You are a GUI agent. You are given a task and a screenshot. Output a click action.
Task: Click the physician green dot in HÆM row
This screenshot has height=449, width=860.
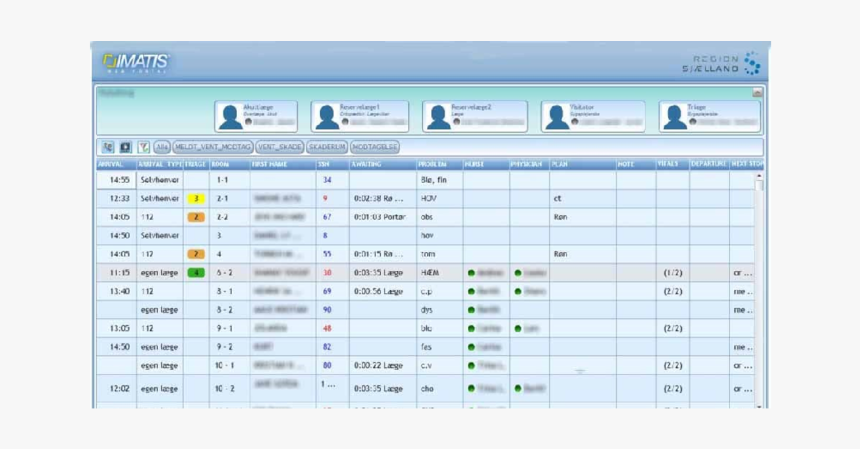[518, 273]
